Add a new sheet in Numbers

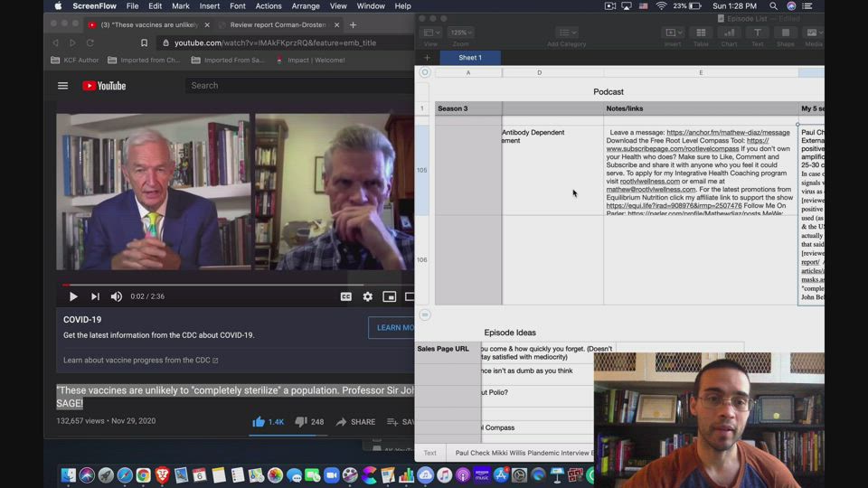click(x=427, y=58)
